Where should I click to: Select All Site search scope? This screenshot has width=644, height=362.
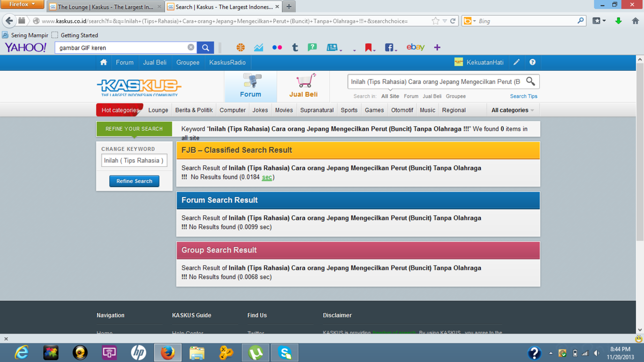390,96
